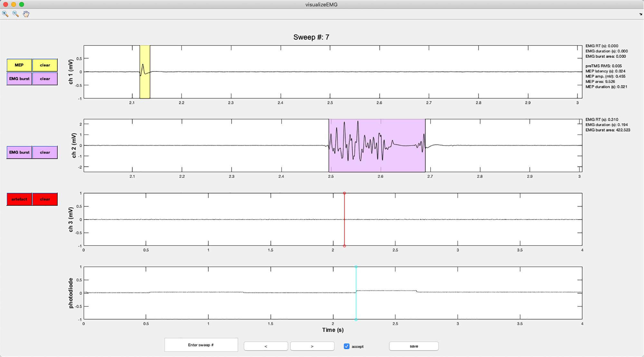Activate the pan hand tool
Image resolution: width=644 pixels, height=357 pixels.
click(x=26, y=14)
